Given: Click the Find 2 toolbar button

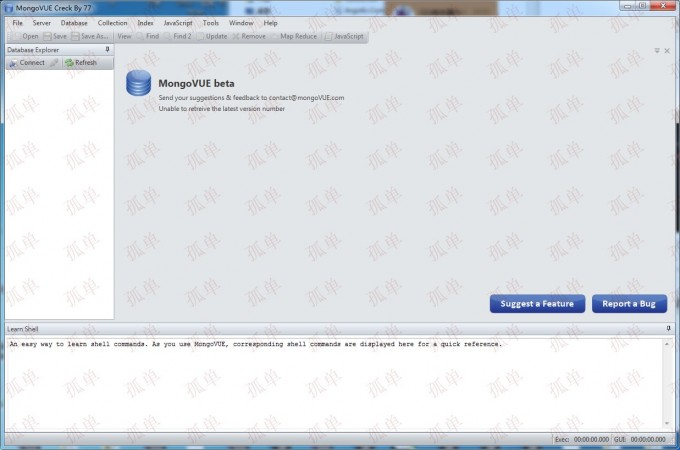Looking at the screenshot, I should coord(178,36).
